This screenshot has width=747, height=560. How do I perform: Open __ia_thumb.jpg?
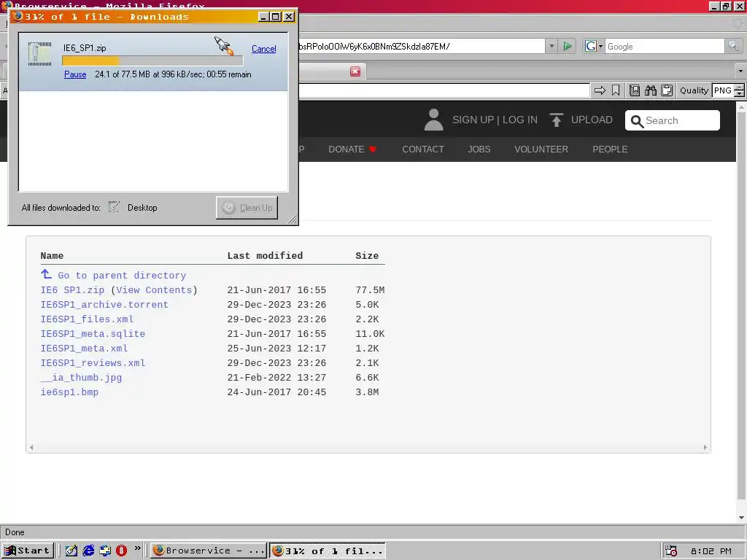81,378
